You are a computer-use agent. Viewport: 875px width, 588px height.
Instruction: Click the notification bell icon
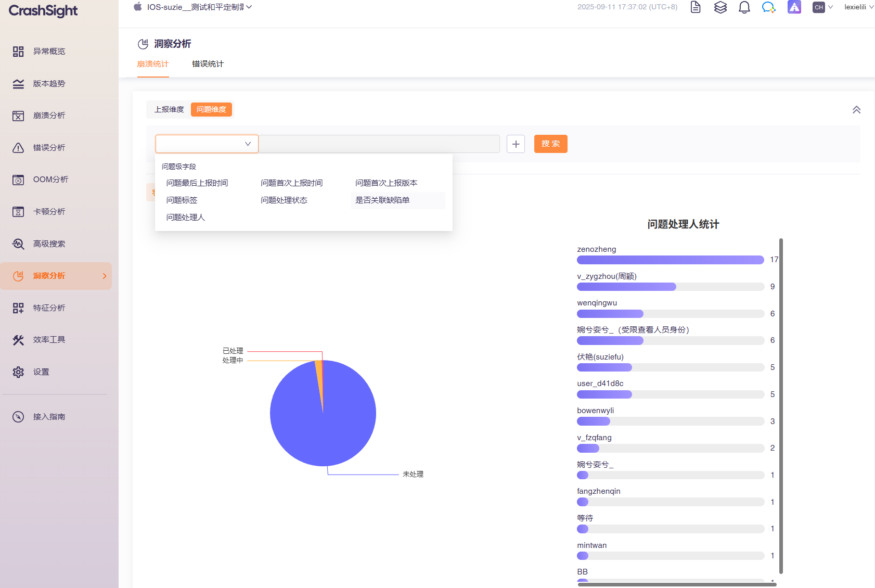pyautogui.click(x=744, y=7)
